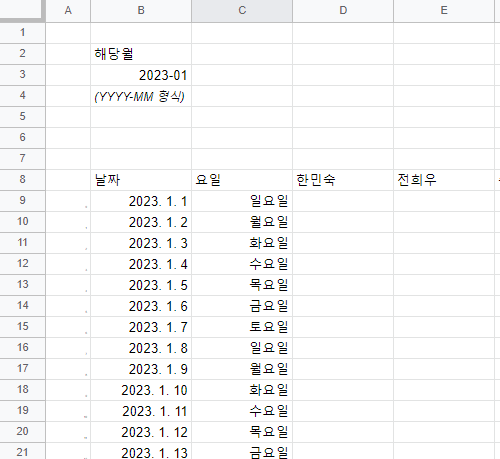Select row 17 header
The height and width of the screenshot is (459, 500).
(22, 369)
